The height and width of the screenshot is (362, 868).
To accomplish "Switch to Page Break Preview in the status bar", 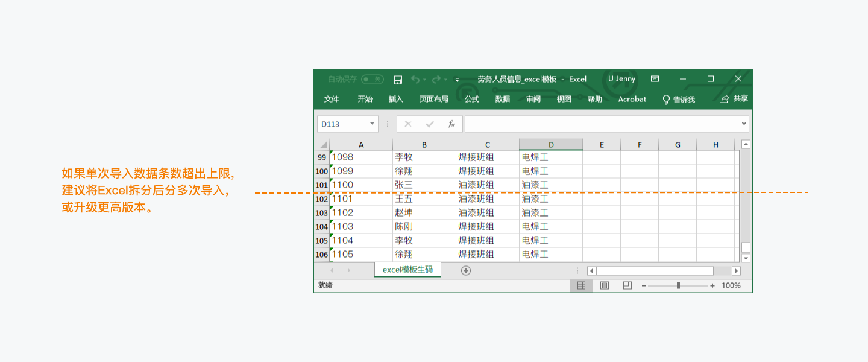I will tap(627, 285).
